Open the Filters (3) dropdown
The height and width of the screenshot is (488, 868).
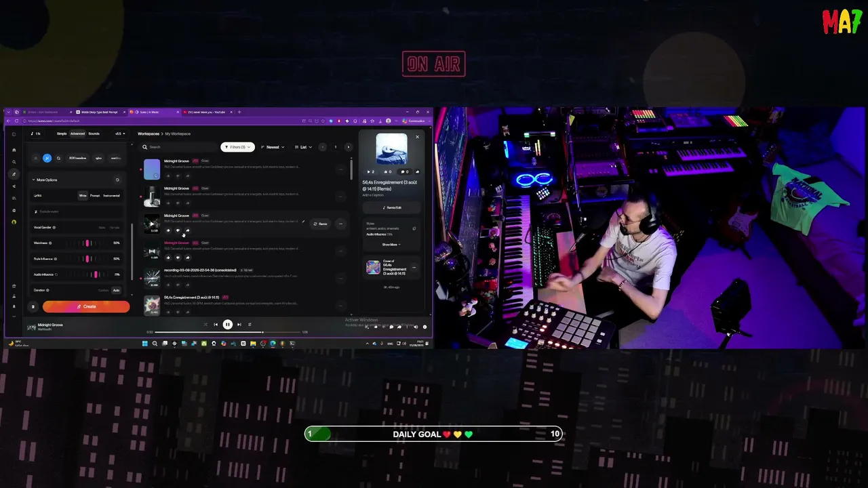click(x=237, y=147)
